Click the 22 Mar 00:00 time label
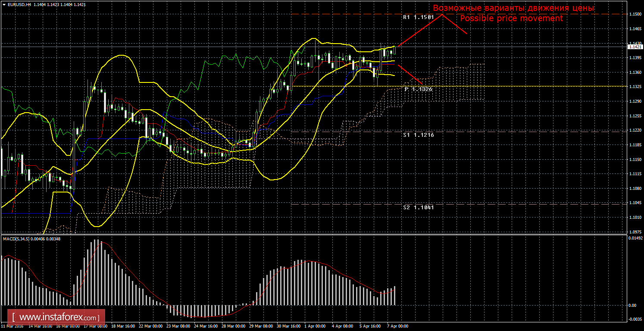 (150, 326)
